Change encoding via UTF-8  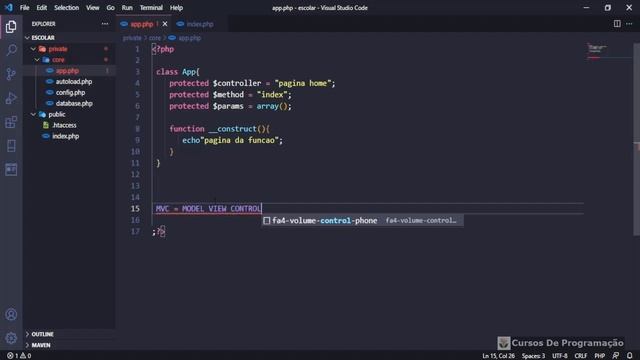pyautogui.click(x=560, y=356)
